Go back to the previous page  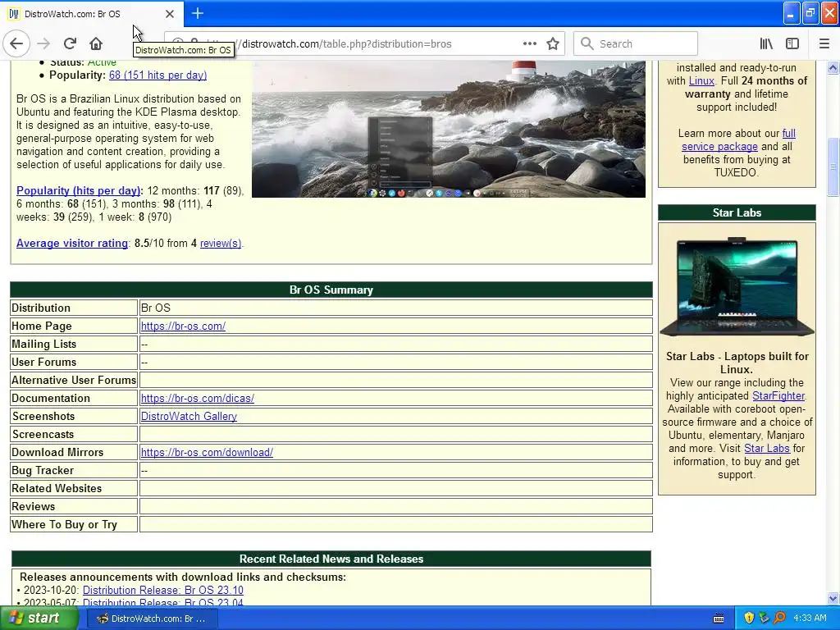tap(16, 43)
